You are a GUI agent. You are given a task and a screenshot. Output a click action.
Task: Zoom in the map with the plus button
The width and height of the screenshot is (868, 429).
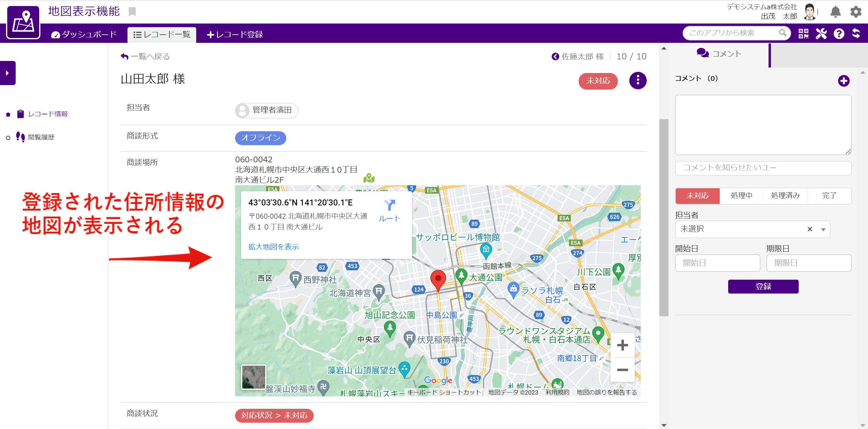tap(622, 345)
